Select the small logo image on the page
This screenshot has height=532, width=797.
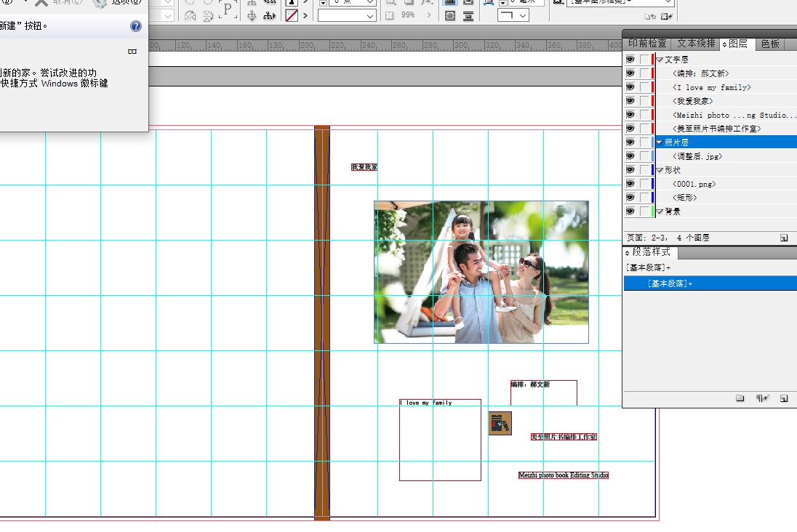(x=500, y=423)
